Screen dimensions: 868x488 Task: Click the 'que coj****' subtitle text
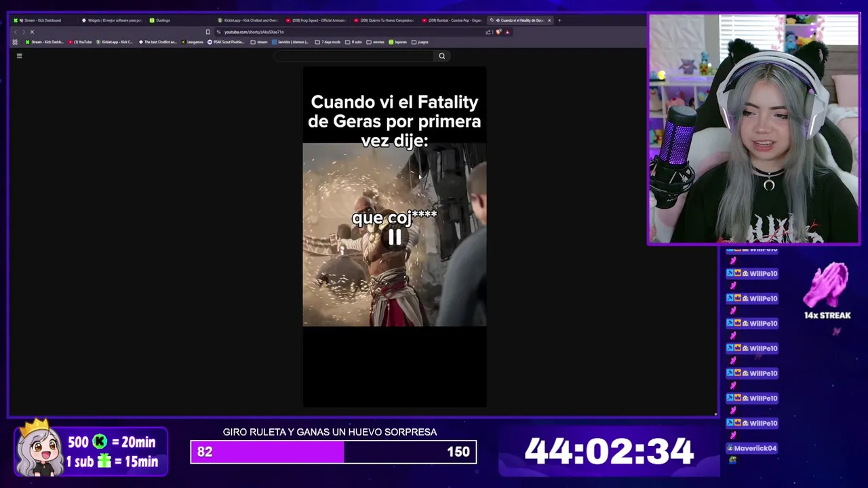395,218
